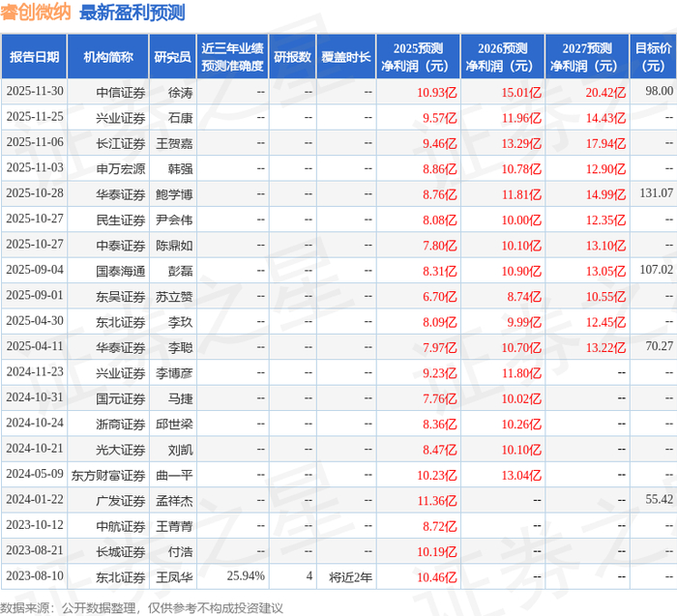Click the 研报数 column header
This screenshot has width=677, height=616.
pyautogui.click(x=292, y=56)
